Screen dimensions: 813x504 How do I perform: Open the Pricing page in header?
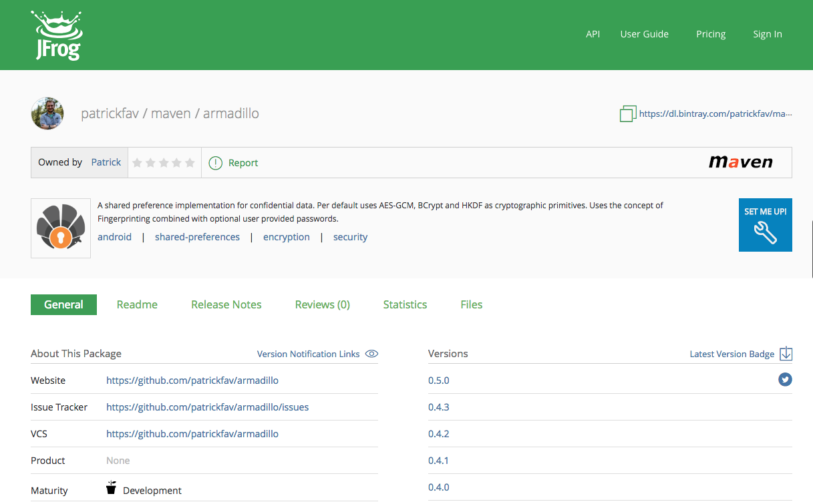(x=711, y=34)
